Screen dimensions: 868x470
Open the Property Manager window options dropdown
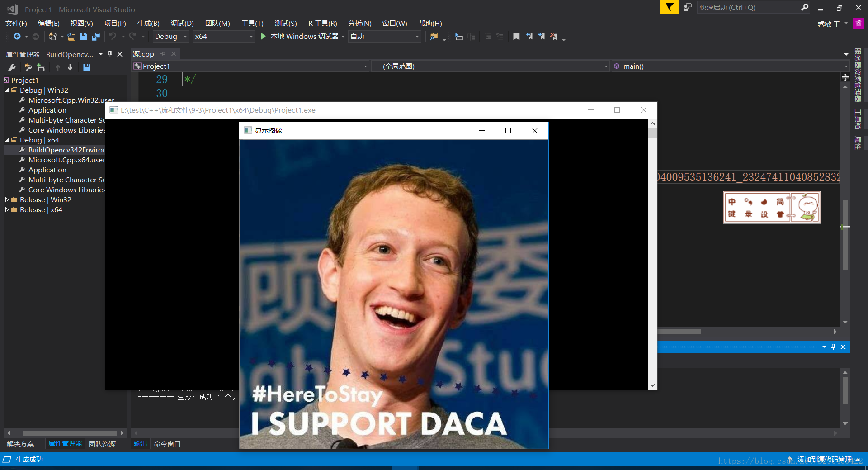[101, 54]
